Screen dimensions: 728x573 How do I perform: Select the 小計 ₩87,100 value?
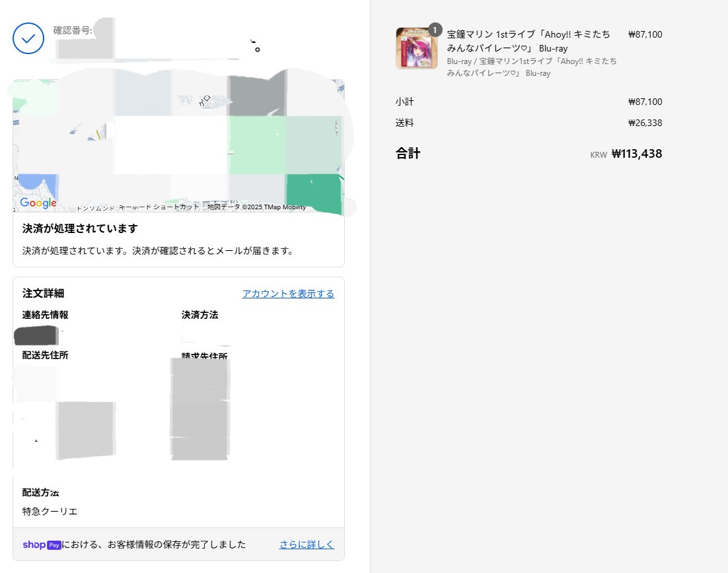(x=645, y=102)
